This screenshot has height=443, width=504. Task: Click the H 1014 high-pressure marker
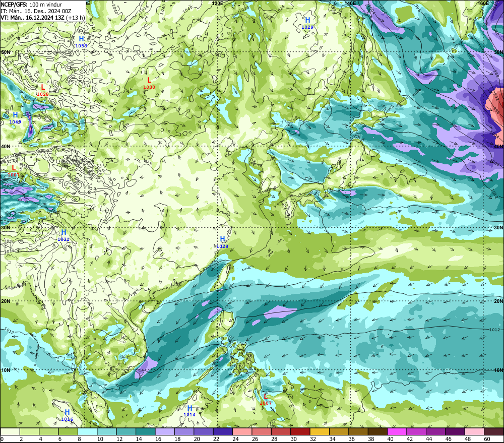[x=190, y=411]
